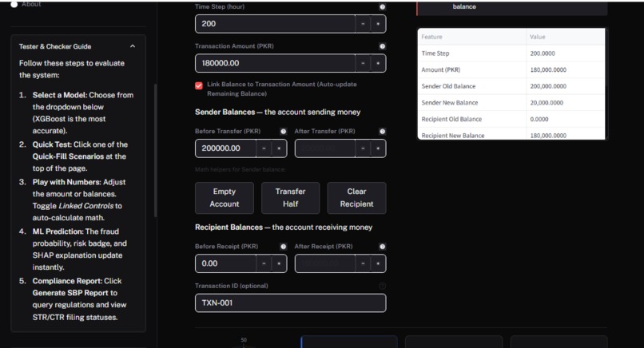Viewport: 644px width, 348px height.
Task: Select the Recipient New Balance row label
Action: click(x=453, y=136)
